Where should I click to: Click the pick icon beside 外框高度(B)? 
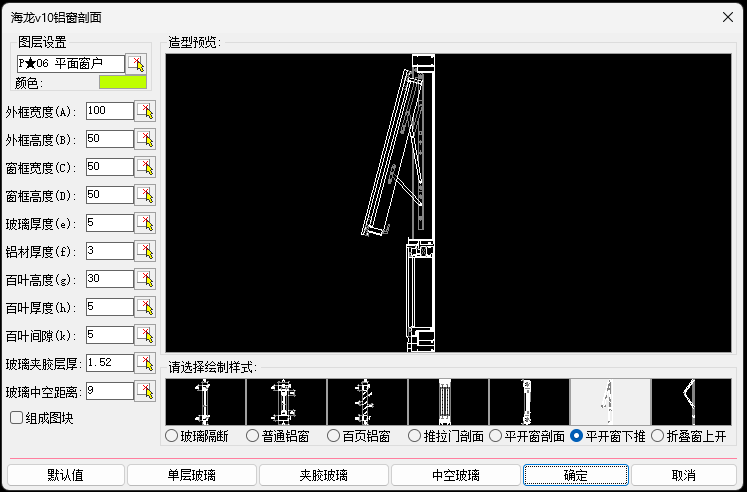click(146, 139)
